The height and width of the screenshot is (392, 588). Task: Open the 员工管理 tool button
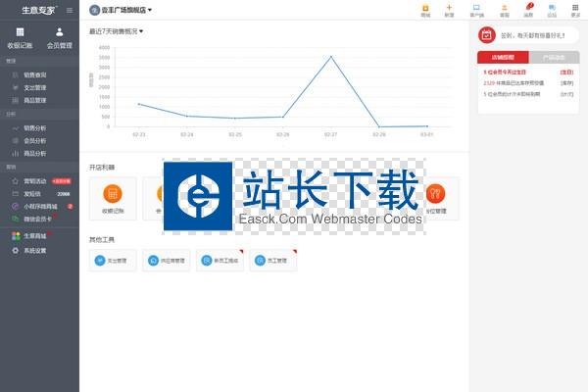click(273, 260)
